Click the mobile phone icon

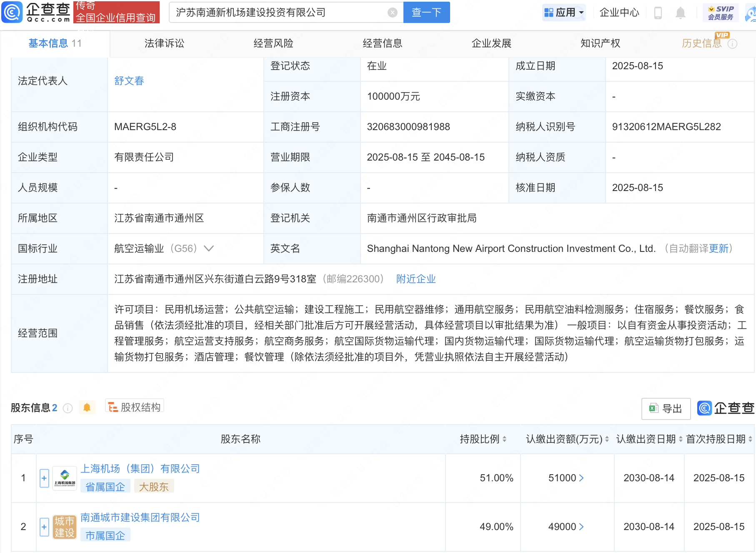(x=658, y=13)
